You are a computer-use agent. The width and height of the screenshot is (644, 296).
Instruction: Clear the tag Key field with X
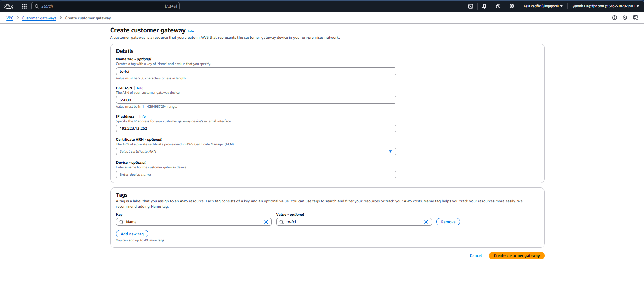pos(266,222)
